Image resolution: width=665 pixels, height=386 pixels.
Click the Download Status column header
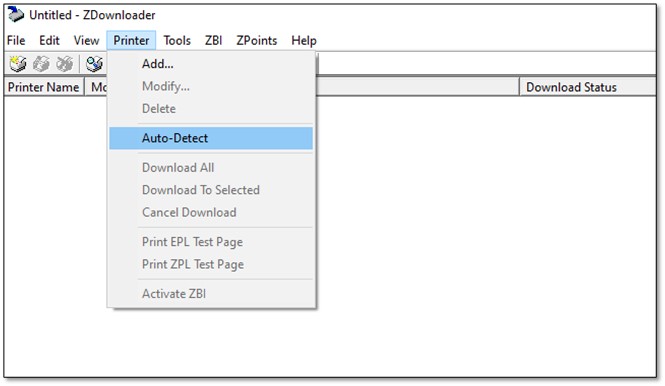pos(588,87)
